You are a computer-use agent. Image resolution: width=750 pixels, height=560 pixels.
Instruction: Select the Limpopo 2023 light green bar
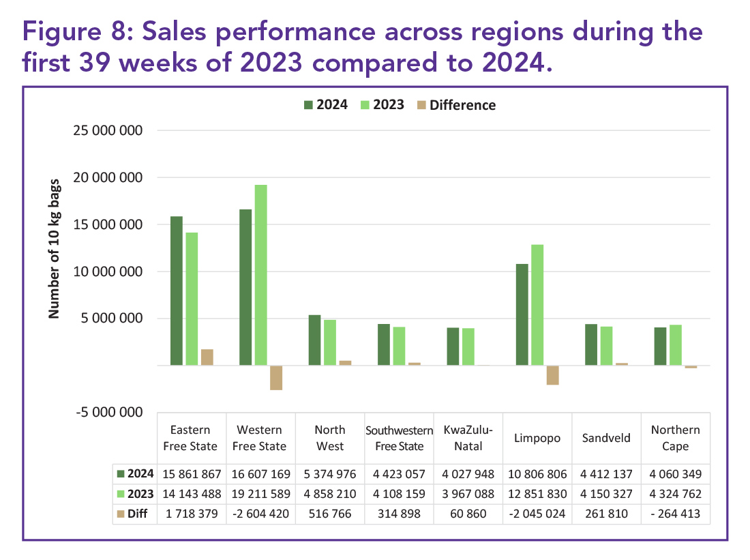[x=537, y=305]
